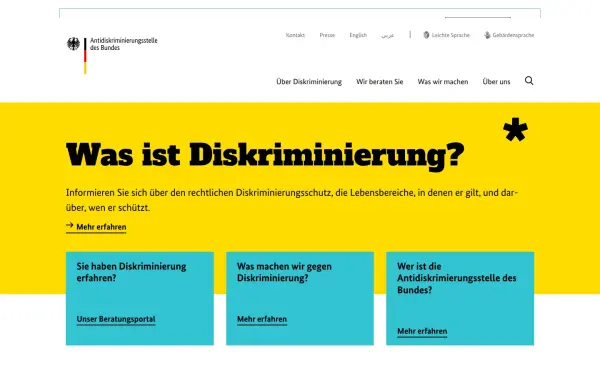Switch the site to English

[x=358, y=35]
